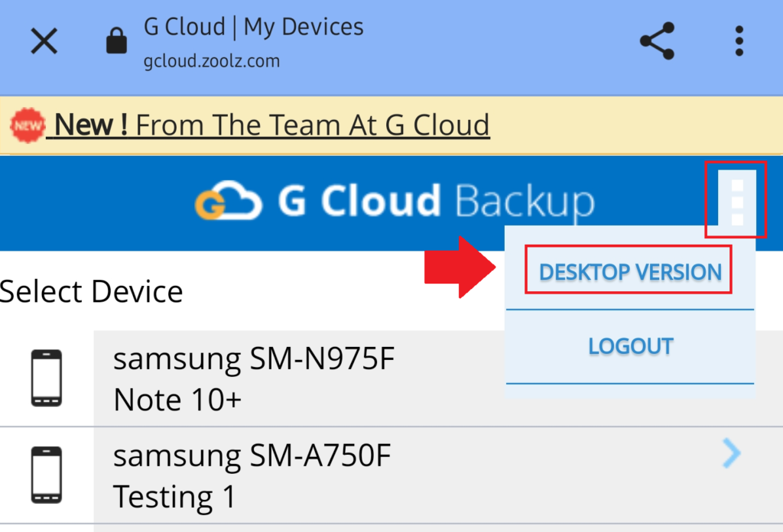Tap the gcloud.zoolz.com address text

coord(208,63)
